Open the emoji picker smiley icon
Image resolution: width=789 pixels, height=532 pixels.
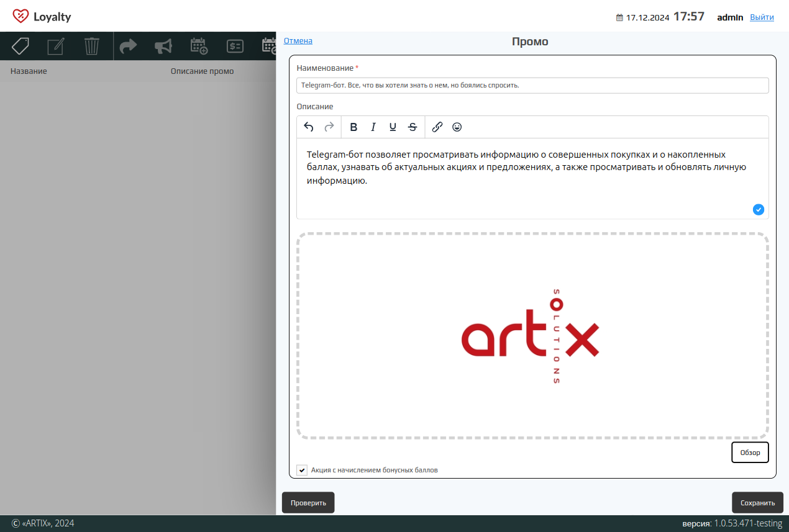457,127
